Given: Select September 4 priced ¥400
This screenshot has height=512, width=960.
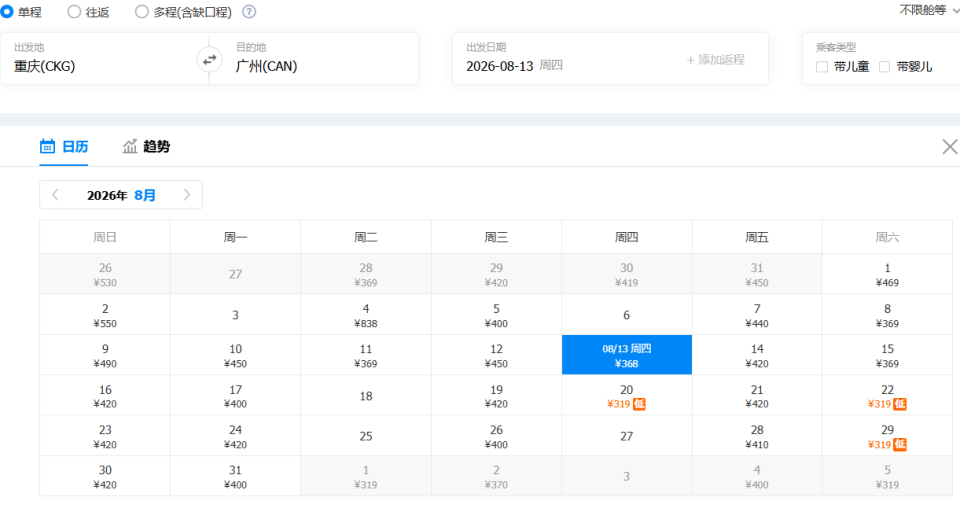Looking at the screenshot, I should (x=757, y=476).
